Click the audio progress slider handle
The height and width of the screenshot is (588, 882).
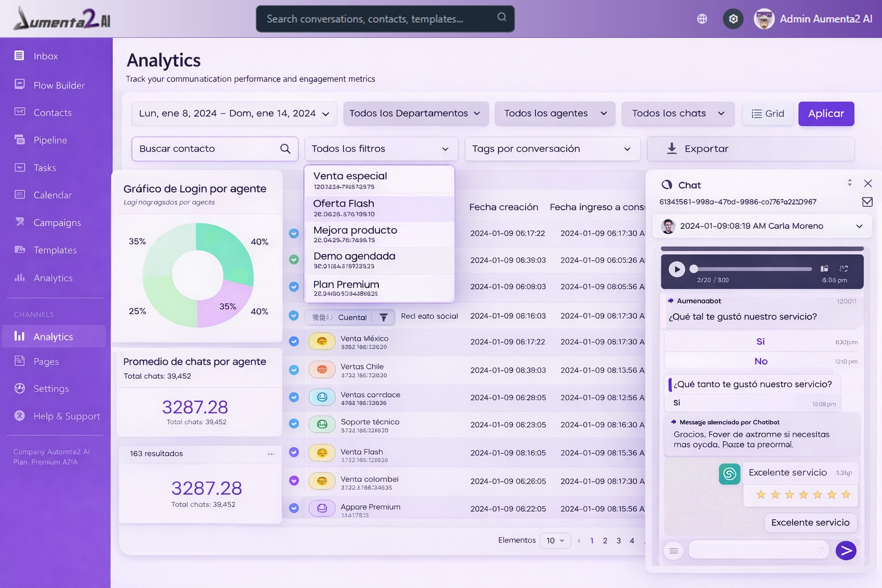click(x=694, y=269)
